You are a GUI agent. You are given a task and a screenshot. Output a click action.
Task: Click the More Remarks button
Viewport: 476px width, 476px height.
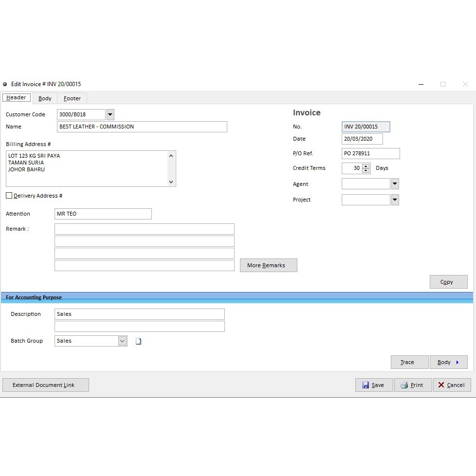pyautogui.click(x=268, y=265)
